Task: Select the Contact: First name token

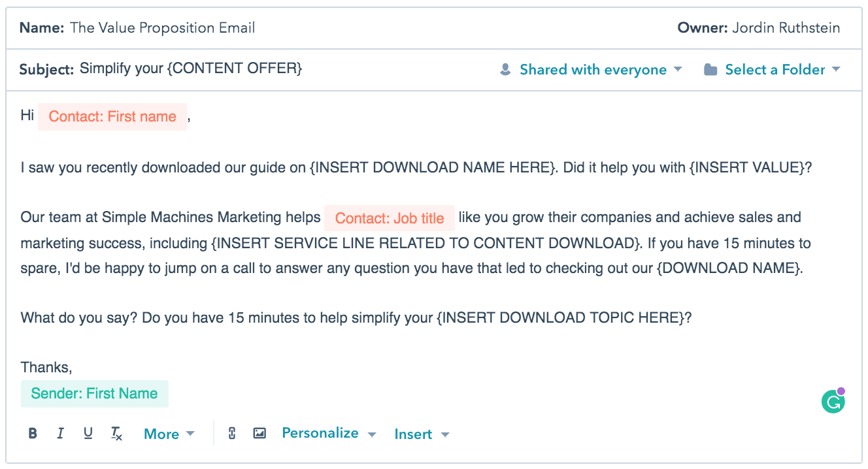Action: [x=112, y=116]
